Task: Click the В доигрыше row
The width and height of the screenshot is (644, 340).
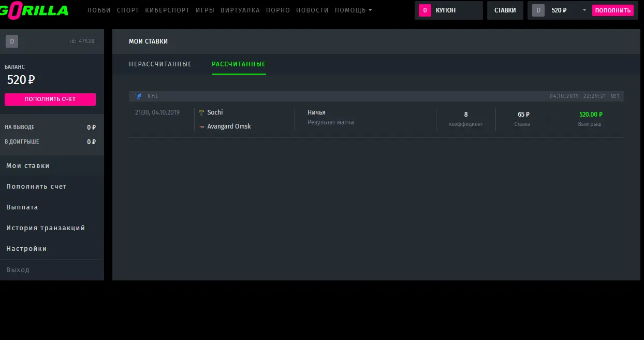Action: [x=50, y=141]
